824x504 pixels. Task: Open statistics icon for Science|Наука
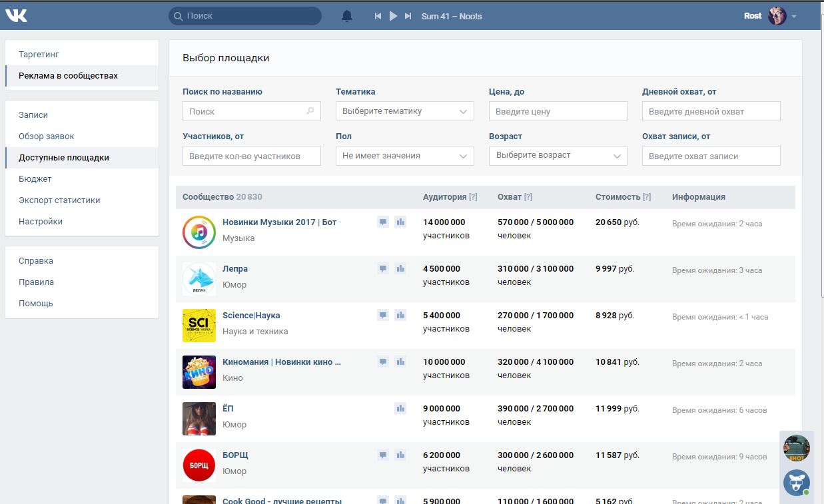(x=400, y=315)
